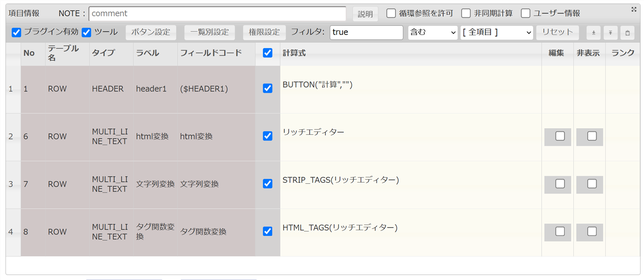644x280 pixels.
Task: Check 非表示 box for タグ関数変換 row
Action: (x=592, y=231)
